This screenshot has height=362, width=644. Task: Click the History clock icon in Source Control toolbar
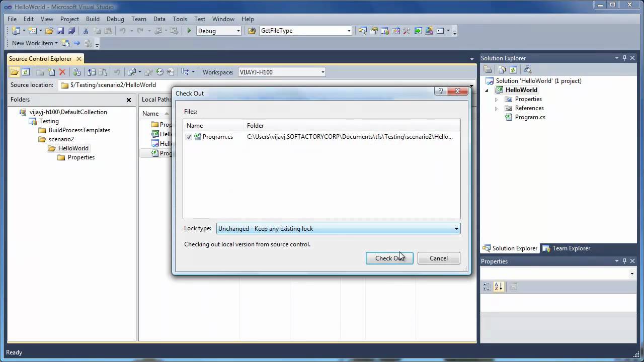pos(159,72)
